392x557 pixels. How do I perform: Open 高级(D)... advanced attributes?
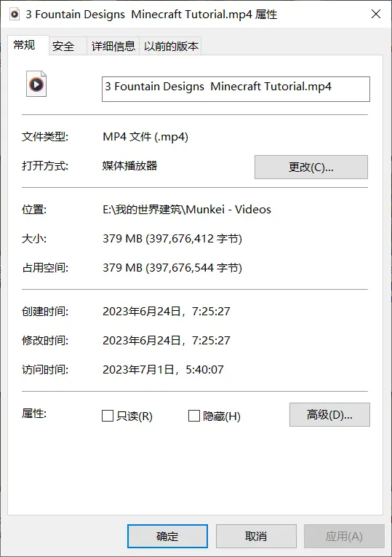(x=329, y=414)
